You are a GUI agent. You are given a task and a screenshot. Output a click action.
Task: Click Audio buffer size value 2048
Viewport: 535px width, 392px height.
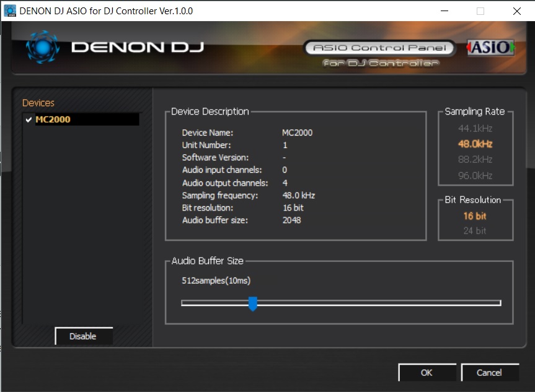[x=291, y=220]
